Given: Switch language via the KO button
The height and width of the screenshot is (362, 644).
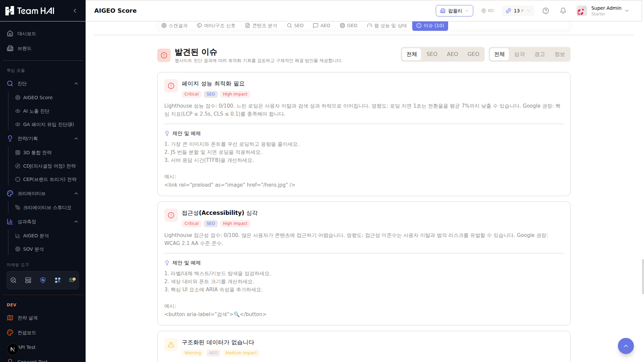Looking at the screenshot, I should 487,11.
